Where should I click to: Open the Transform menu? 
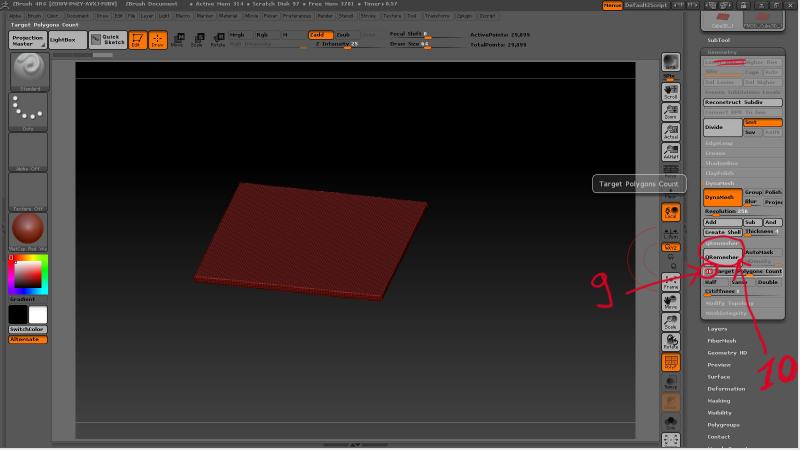click(x=437, y=16)
